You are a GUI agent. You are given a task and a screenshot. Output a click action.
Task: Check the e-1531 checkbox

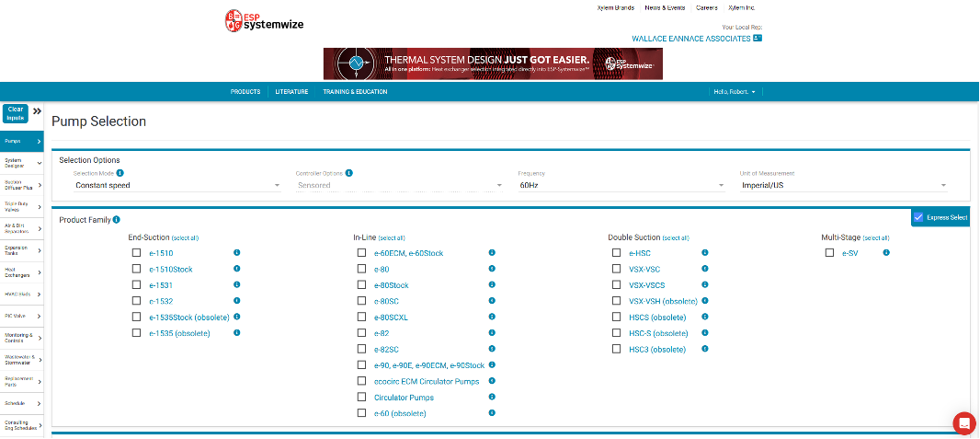(137, 285)
